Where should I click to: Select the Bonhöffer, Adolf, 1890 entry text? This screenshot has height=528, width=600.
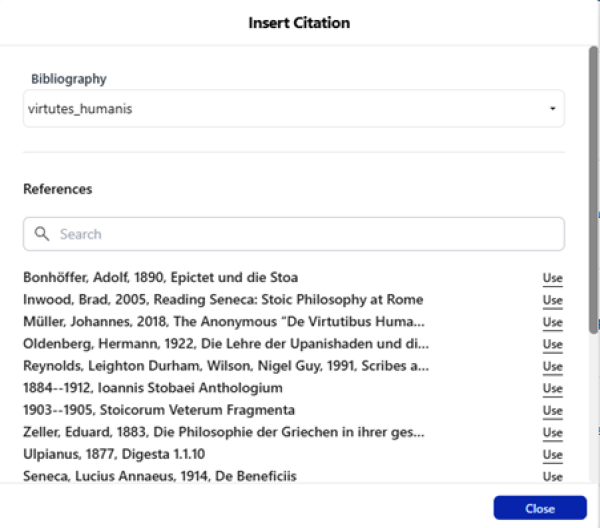pyautogui.click(x=160, y=277)
